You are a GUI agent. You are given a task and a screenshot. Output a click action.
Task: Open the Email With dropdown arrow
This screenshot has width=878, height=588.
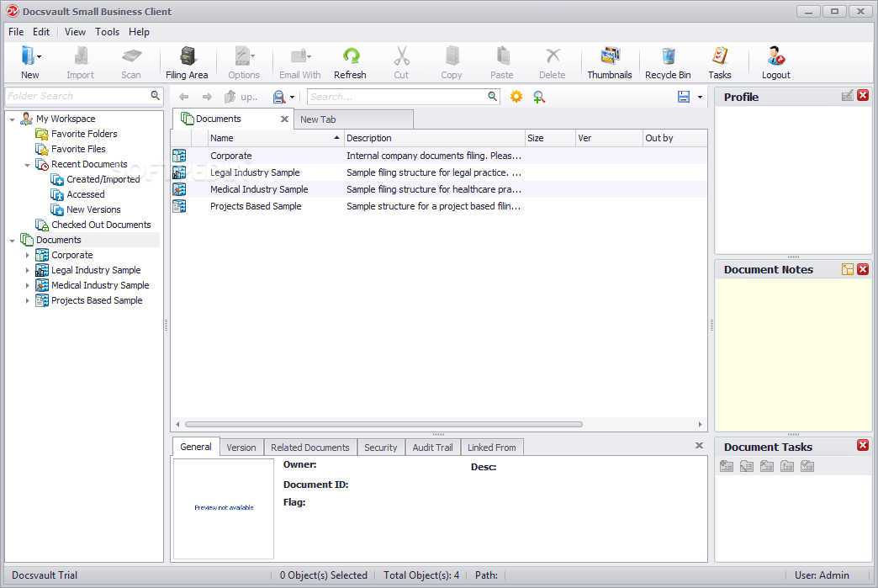(x=309, y=56)
